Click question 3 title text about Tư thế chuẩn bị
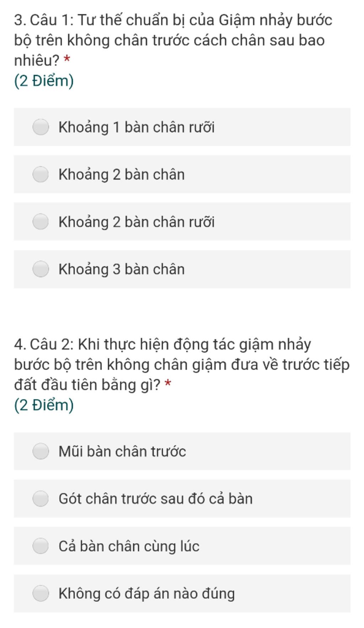Viewport: 364px width, 628px height. (x=173, y=40)
